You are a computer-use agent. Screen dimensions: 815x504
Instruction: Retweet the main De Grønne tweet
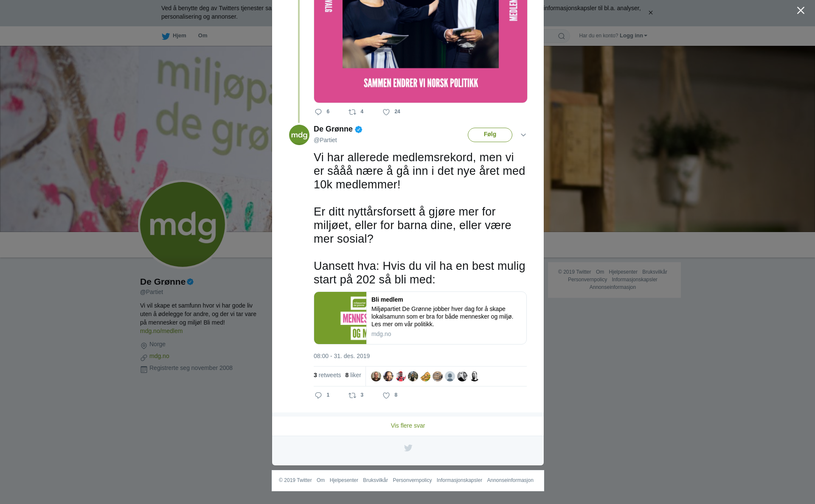click(x=352, y=395)
